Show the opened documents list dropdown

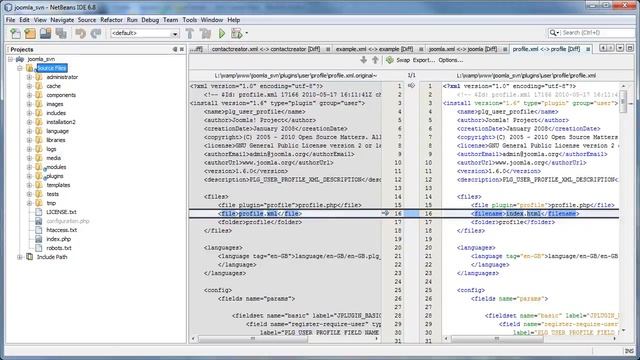tap(620, 48)
